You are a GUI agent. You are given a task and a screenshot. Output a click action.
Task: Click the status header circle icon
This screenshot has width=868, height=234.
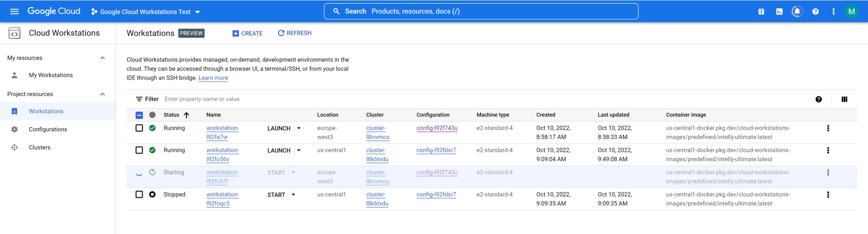[x=152, y=115]
